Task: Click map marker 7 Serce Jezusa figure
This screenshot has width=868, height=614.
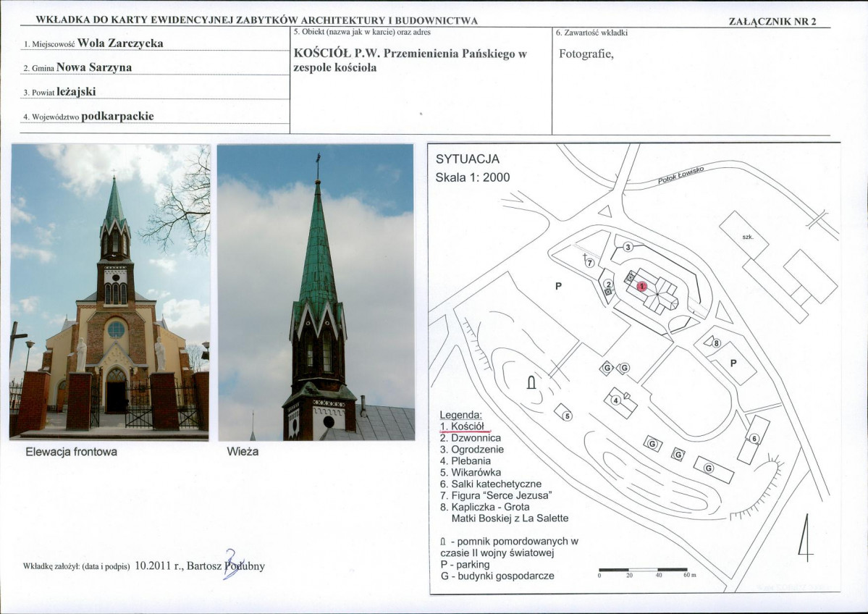Action: pos(590,263)
